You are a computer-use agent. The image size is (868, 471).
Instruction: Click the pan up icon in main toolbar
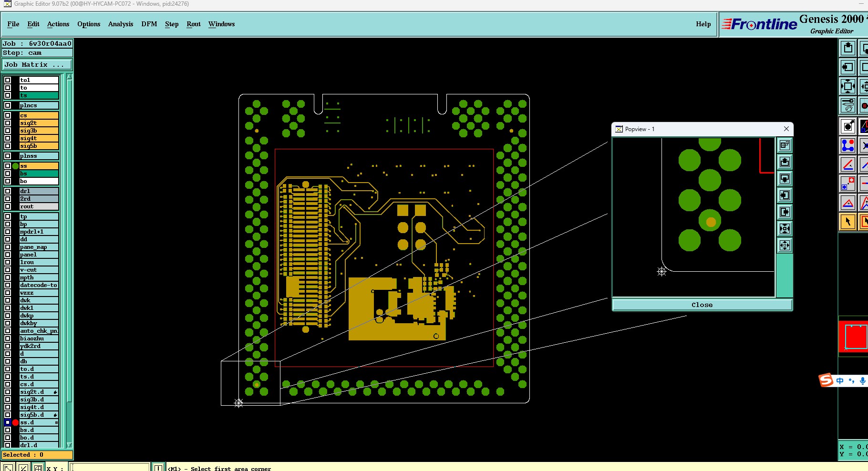pyautogui.click(x=847, y=48)
